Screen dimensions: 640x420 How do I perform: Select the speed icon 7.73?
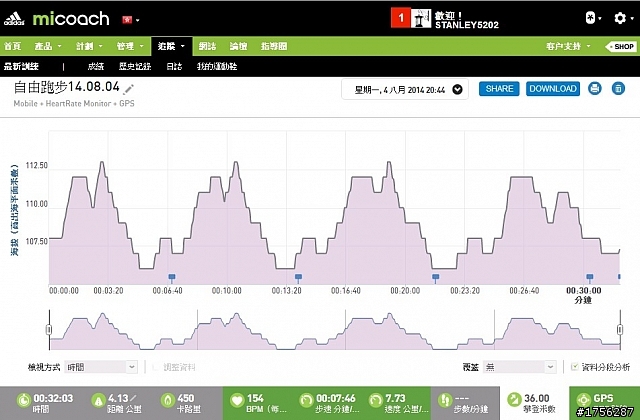tap(376, 400)
